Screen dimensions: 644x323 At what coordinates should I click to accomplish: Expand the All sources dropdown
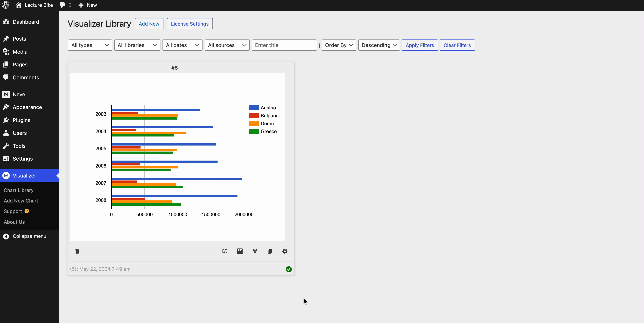(227, 45)
